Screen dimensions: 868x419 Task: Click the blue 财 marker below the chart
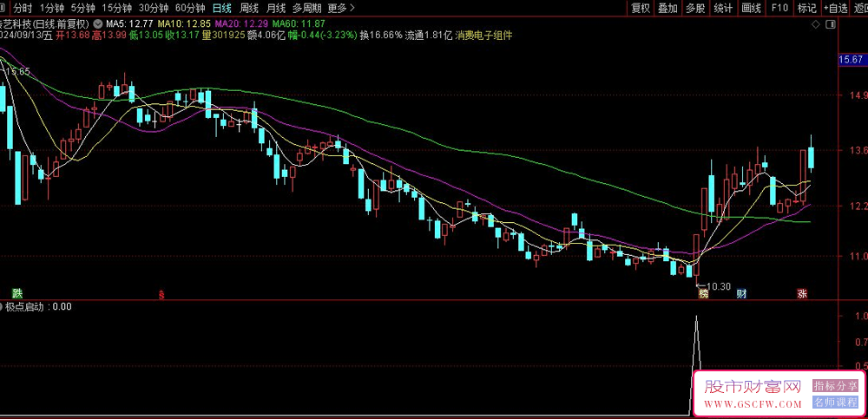[741, 293]
